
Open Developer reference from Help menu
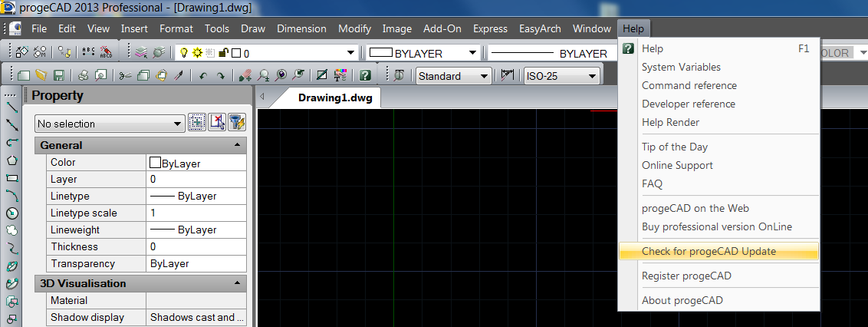coord(689,104)
